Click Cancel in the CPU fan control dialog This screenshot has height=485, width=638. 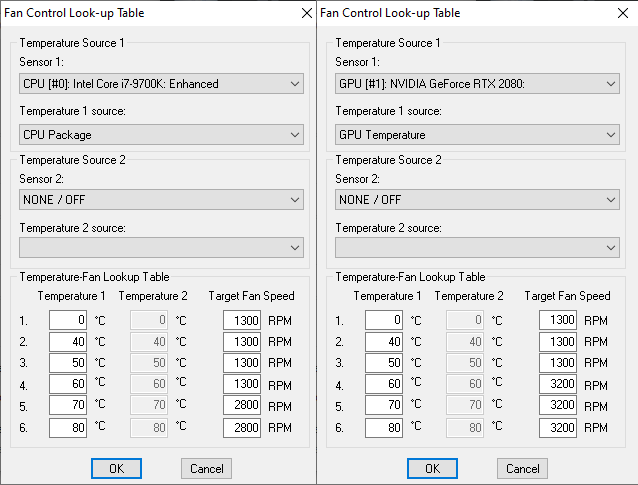pos(206,468)
